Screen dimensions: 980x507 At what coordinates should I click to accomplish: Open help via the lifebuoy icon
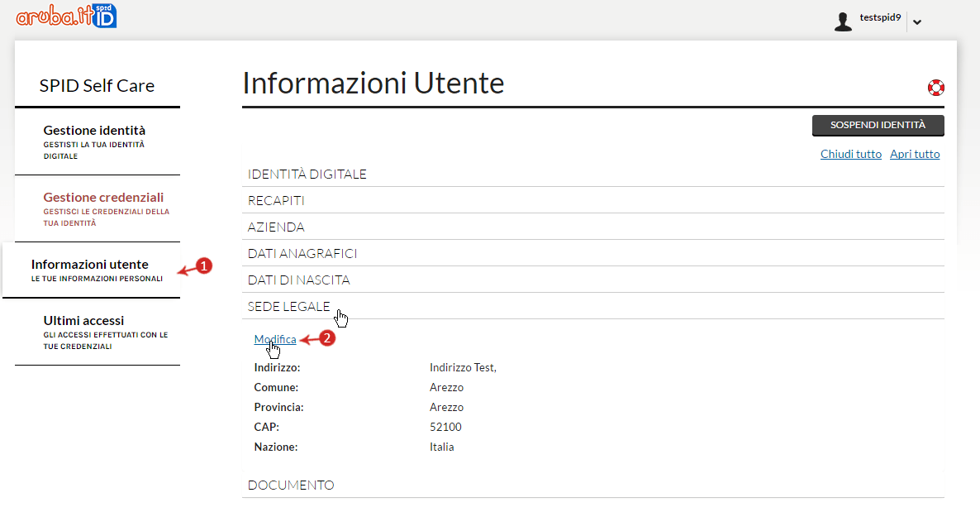(936, 87)
